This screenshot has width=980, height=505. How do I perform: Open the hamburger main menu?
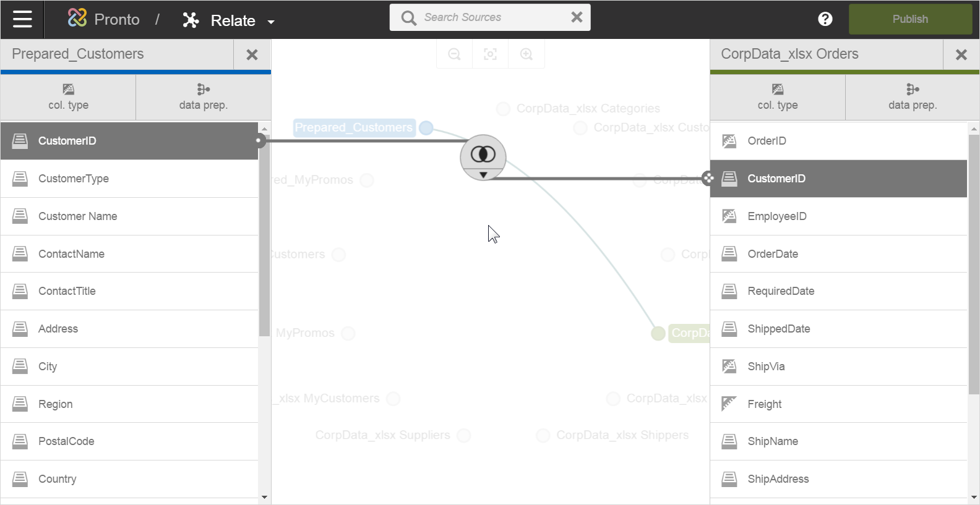(22, 19)
